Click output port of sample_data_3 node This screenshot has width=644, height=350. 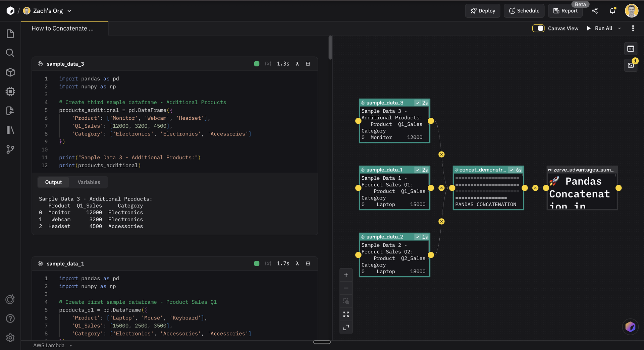click(x=431, y=121)
